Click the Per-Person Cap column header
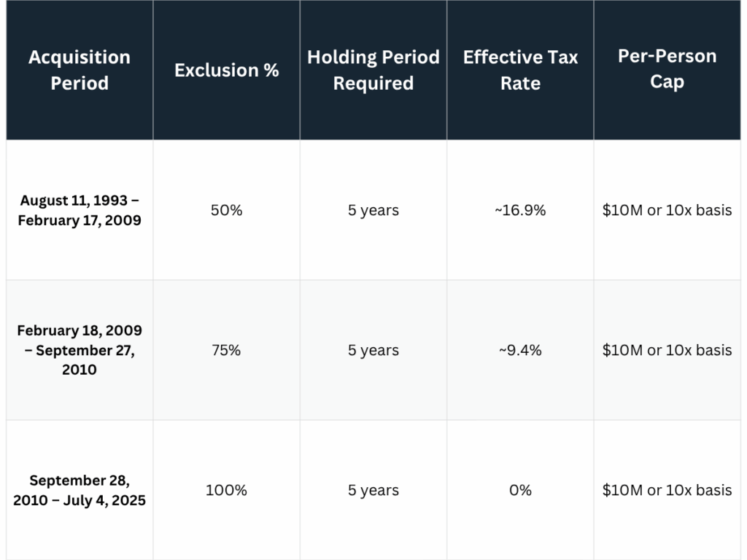Viewport: 747px width, 560px height. (x=667, y=69)
